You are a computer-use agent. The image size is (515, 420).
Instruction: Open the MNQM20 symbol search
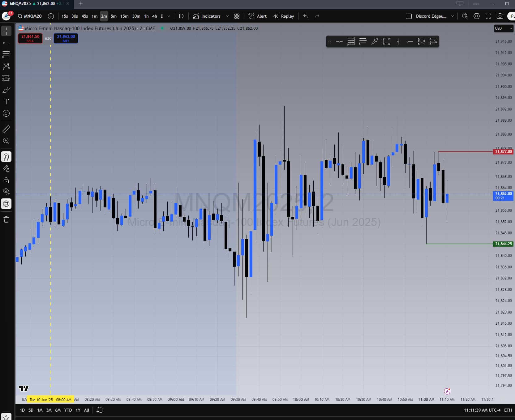click(x=30, y=16)
